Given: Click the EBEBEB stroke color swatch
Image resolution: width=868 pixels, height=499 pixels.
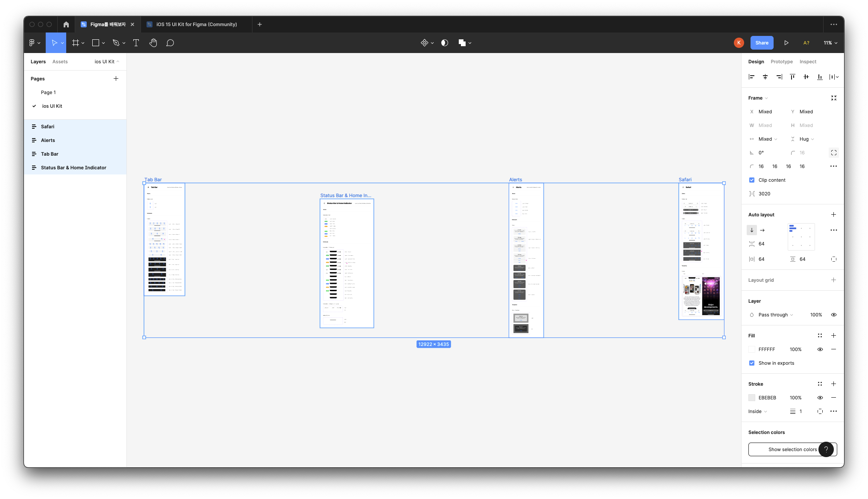Looking at the screenshot, I should click(x=751, y=398).
